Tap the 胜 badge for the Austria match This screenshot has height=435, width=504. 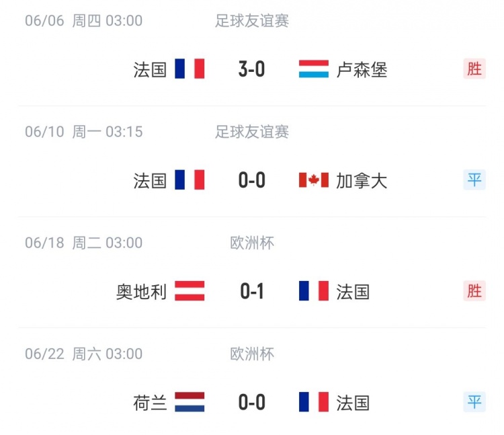click(474, 290)
